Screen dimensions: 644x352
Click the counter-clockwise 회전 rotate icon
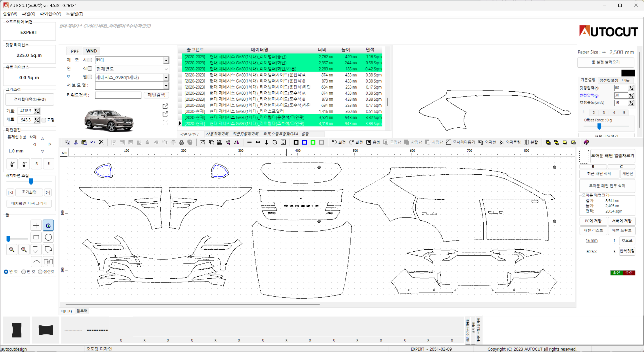339,142
